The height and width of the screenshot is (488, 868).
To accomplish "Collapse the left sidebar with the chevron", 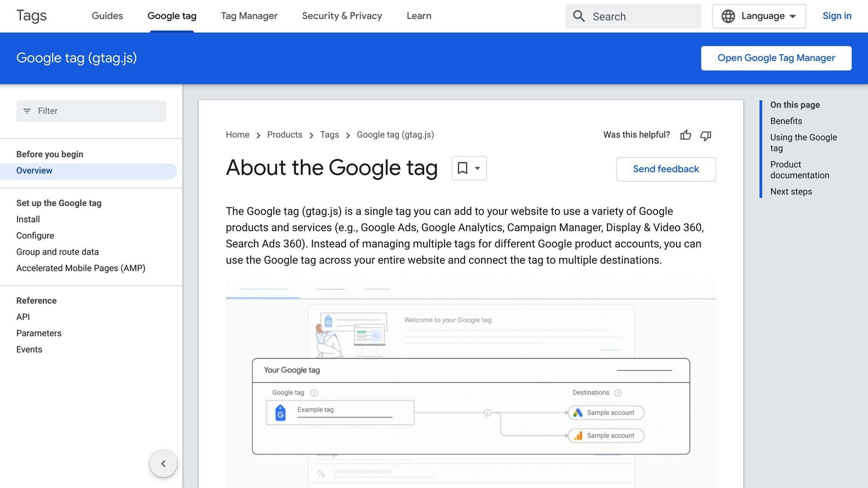I will (163, 463).
